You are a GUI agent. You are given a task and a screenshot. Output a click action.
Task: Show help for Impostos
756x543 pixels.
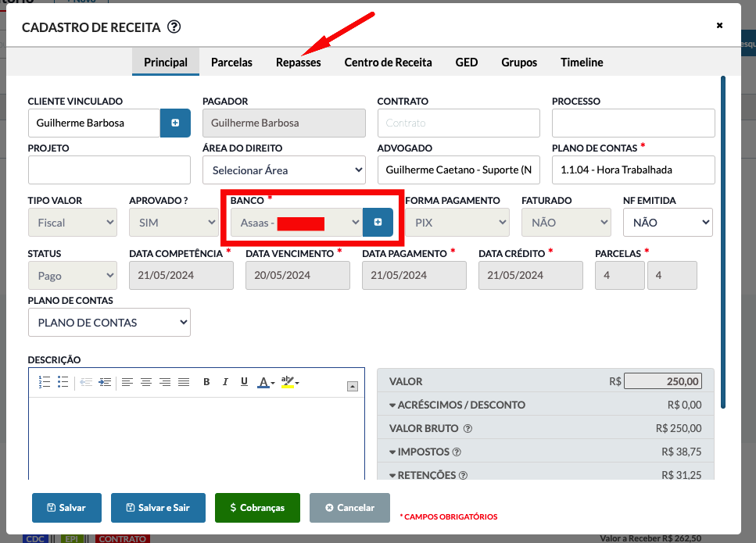tap(457, 452)
